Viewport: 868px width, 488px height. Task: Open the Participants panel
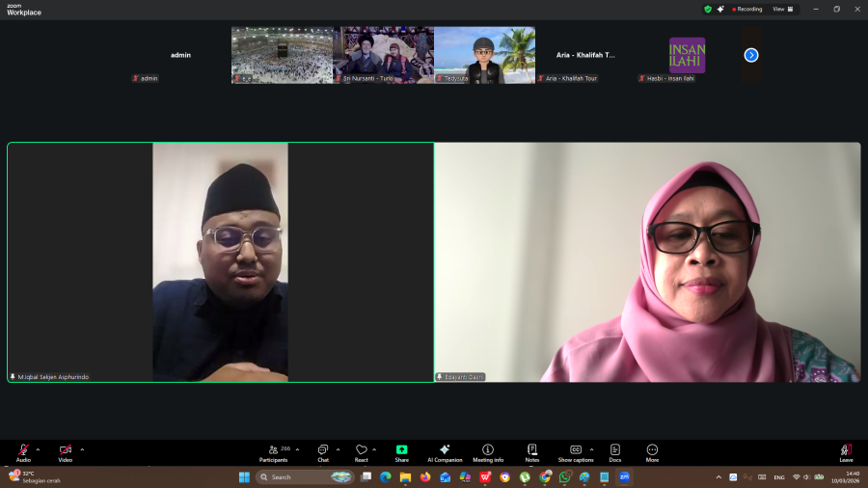click(273, 450)
